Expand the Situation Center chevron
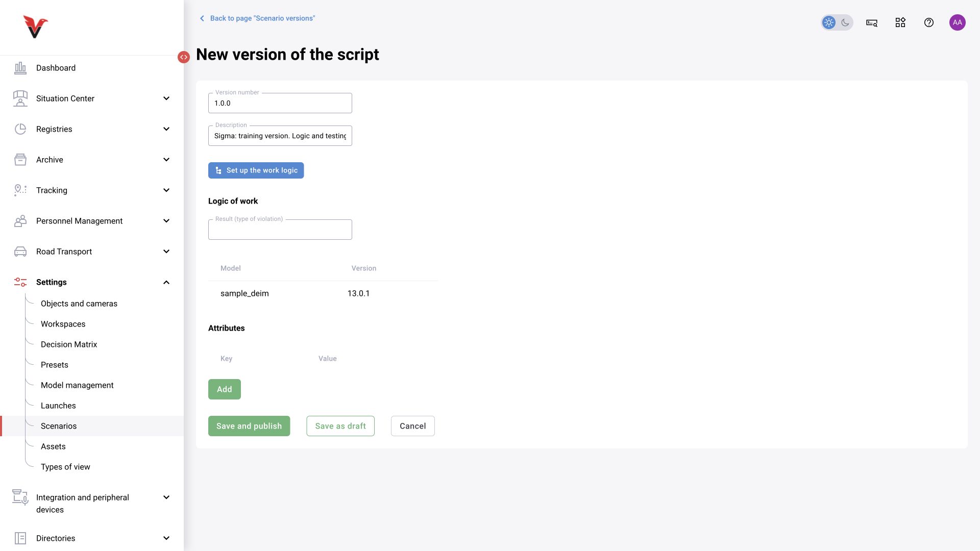Image resolution: width=980 pixels, height=551 pixels. coord(166,98)
